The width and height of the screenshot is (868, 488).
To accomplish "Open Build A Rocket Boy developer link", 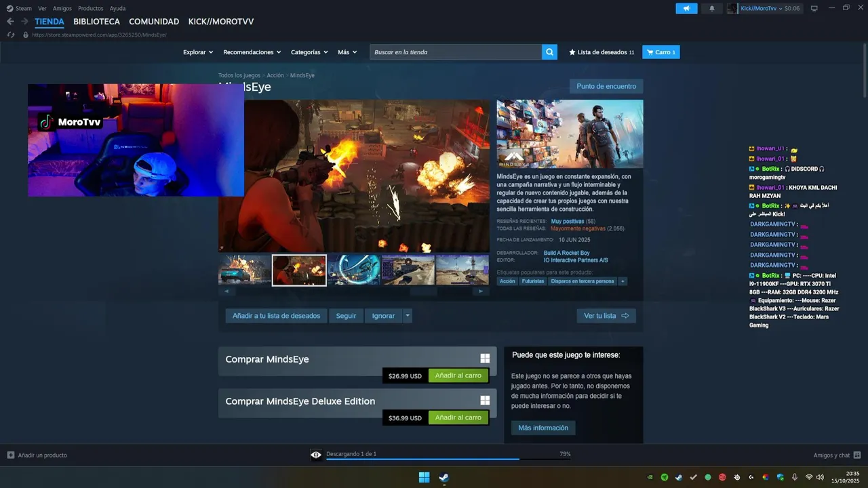I will click(566, 253).
